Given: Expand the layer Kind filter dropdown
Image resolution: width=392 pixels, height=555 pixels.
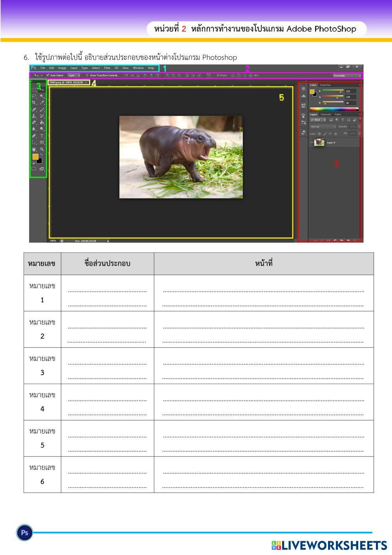Looking at the screenshot, I should click(x=318, y=120).
